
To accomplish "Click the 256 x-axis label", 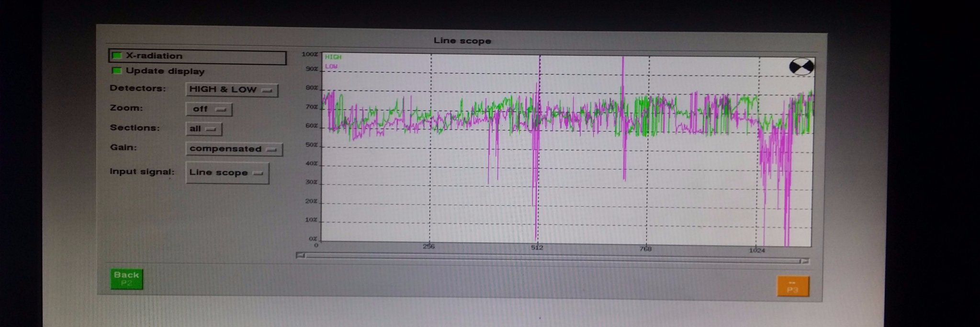I will click(428, 246).
